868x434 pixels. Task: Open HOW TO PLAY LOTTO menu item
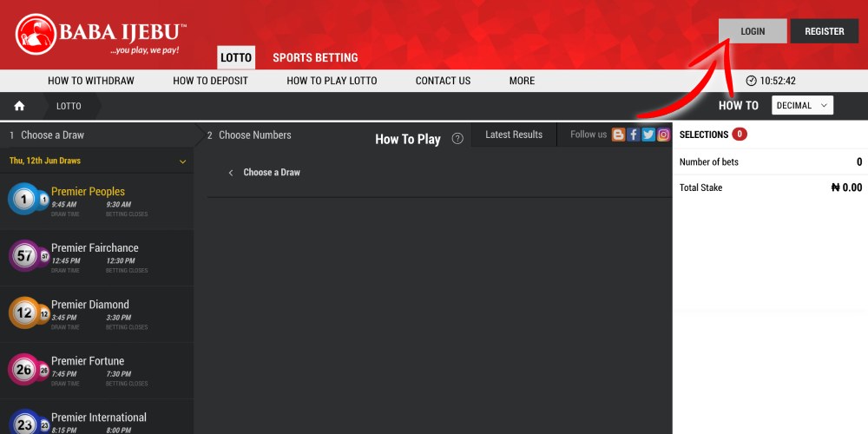(332, 81)
